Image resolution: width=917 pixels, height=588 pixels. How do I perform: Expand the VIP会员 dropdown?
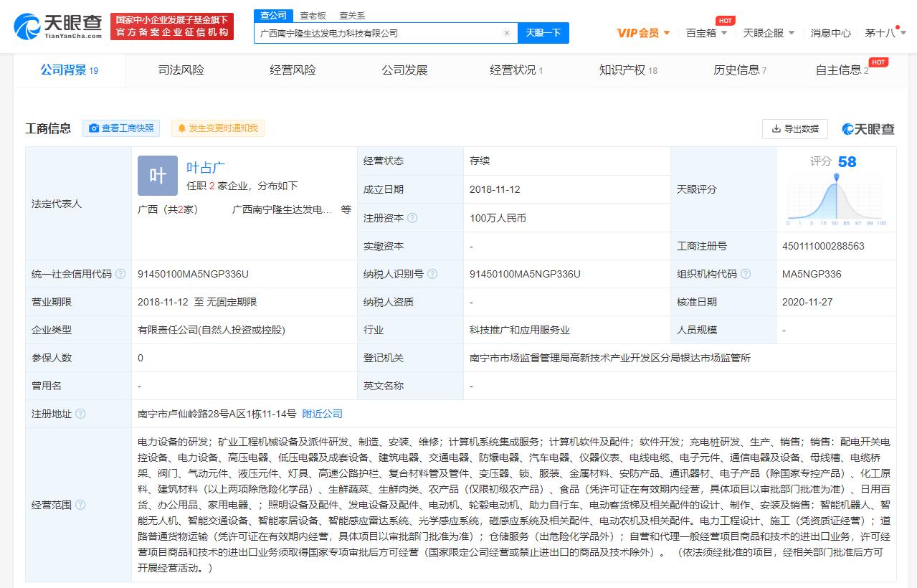point(637,33)
